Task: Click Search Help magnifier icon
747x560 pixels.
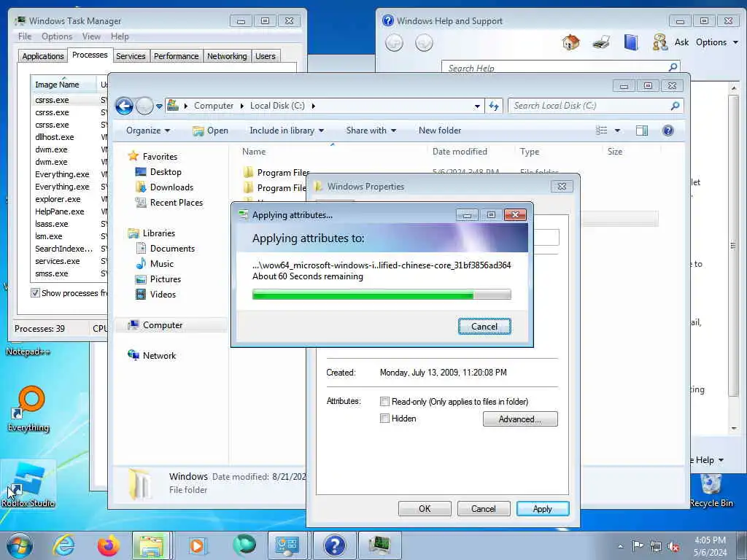Action: (x=673, y=67)
